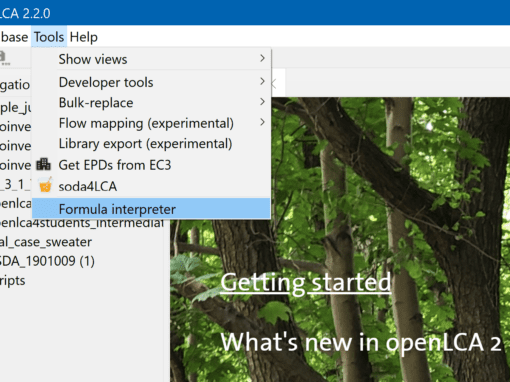Expand the Bulk-replace submenu arrow
This screenshot has height=382, width=510.
pos(262,102)
